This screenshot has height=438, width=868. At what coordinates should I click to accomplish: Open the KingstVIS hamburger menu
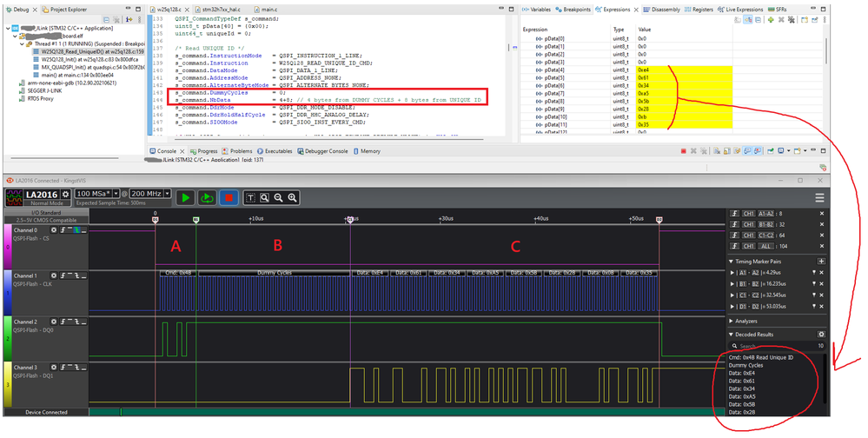click(x=818, y=198)
